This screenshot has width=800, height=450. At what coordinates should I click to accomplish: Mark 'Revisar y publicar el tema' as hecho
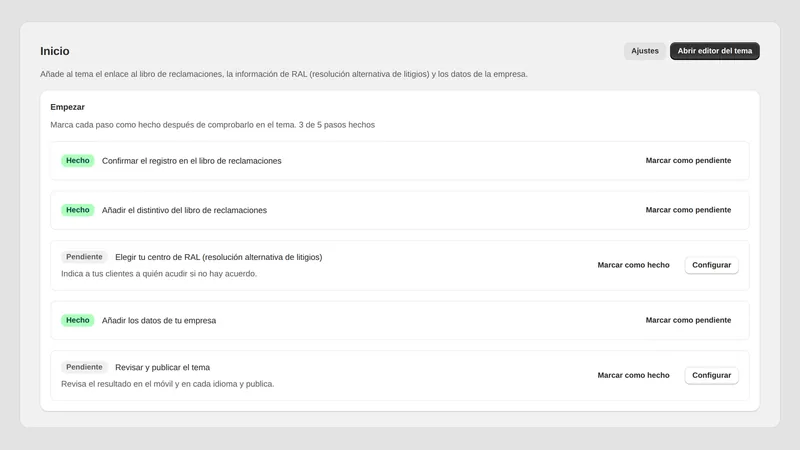(x=633, y=376)
